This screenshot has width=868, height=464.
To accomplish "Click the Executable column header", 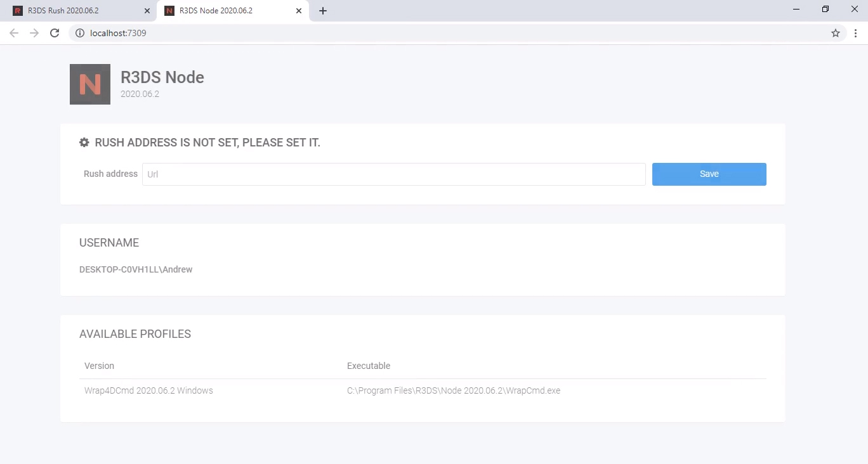I will [x=369, y=366].
